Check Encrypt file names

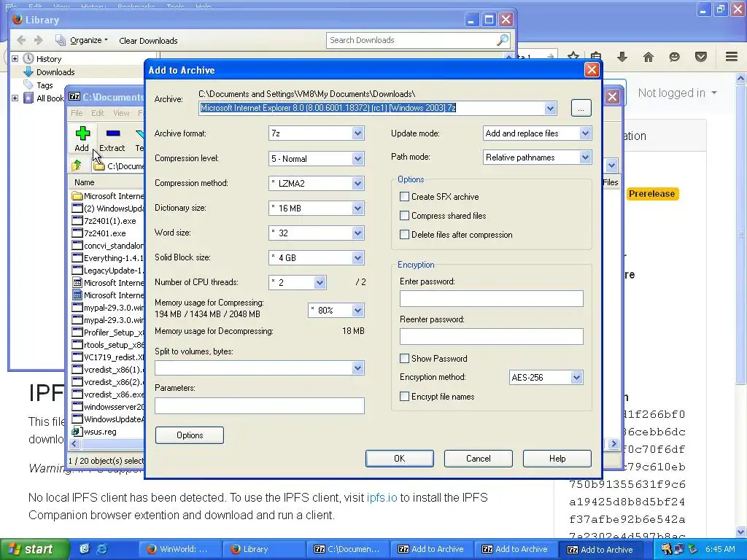[x=404, y=397]
